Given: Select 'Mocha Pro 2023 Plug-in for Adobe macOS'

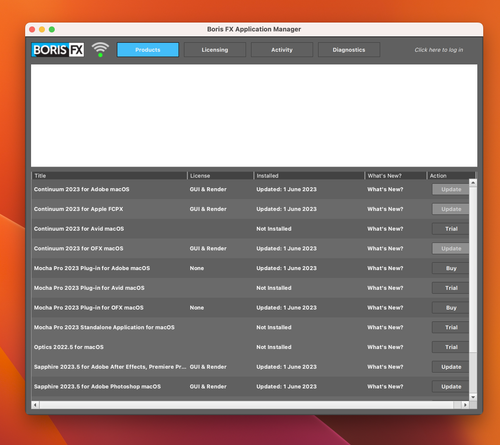Looking at the screenshot, I should (250, 268).
